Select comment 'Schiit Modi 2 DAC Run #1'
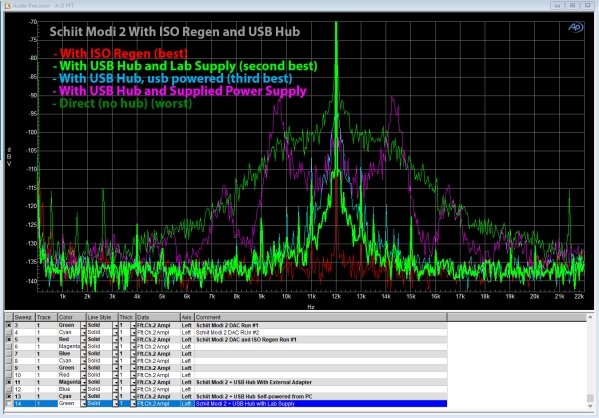This screenshot has height=418, width=599. [227, 325]
